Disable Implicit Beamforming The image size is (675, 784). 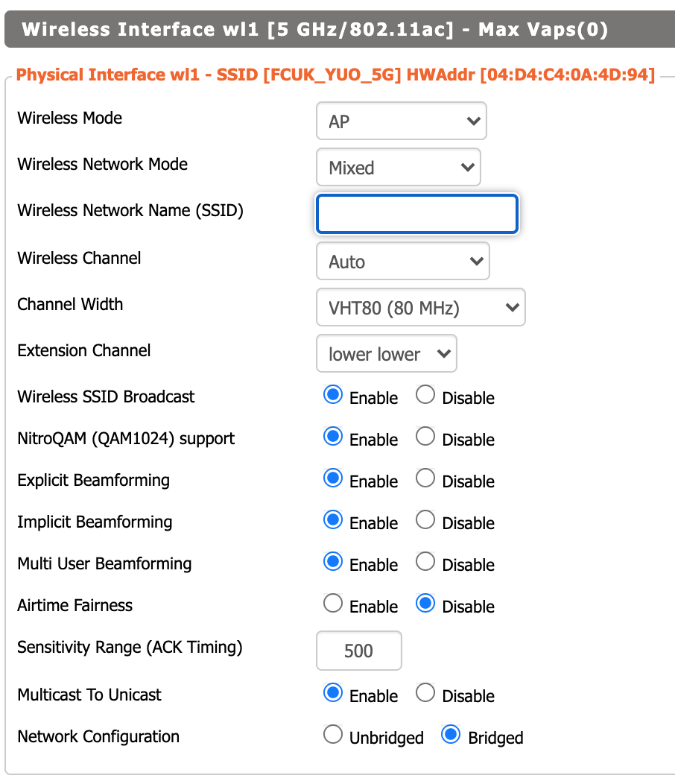click(425, 521)
